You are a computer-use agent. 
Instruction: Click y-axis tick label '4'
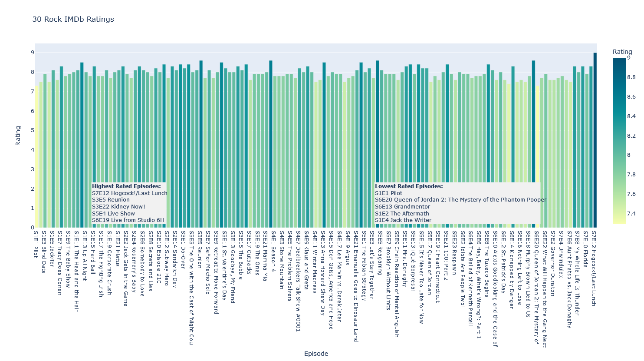tap(32, 150)
